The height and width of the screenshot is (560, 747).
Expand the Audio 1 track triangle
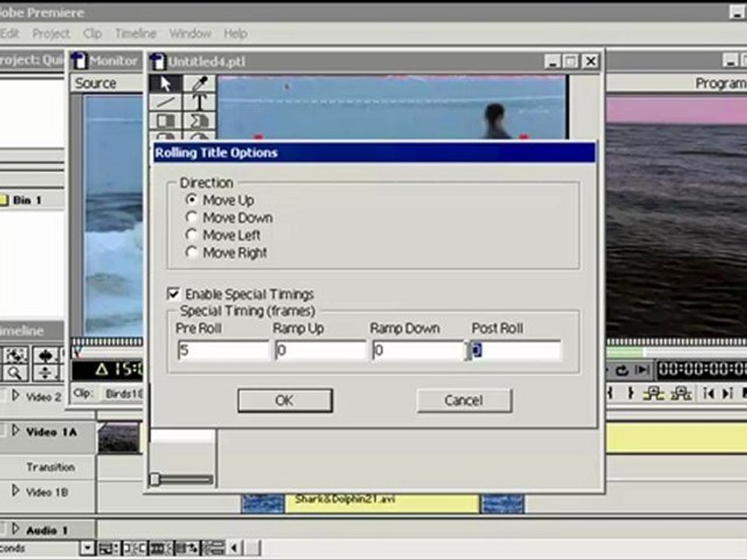16,529
